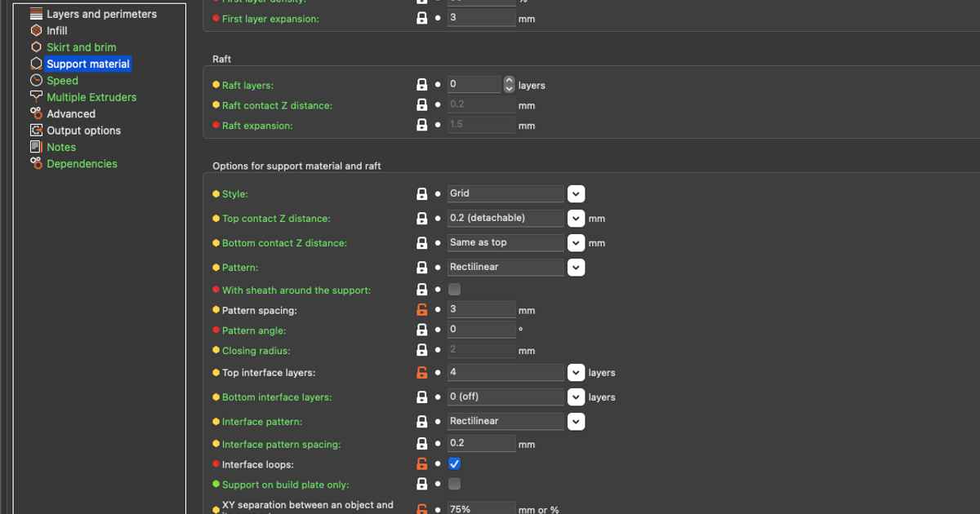The width and height of the screenshot is (980, 514).
Task: Uncheck the Interface loops checkbox
Action: coord(455,464)
